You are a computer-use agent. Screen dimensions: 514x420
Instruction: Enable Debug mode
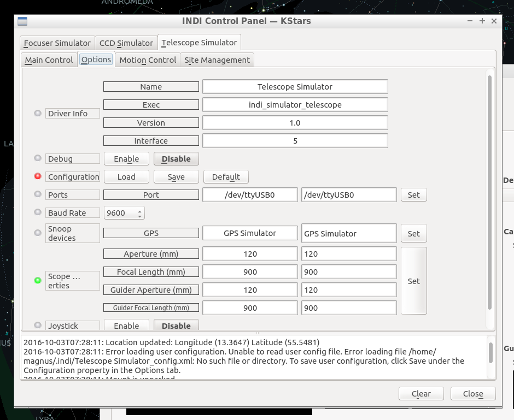click(x=126, y=159)
